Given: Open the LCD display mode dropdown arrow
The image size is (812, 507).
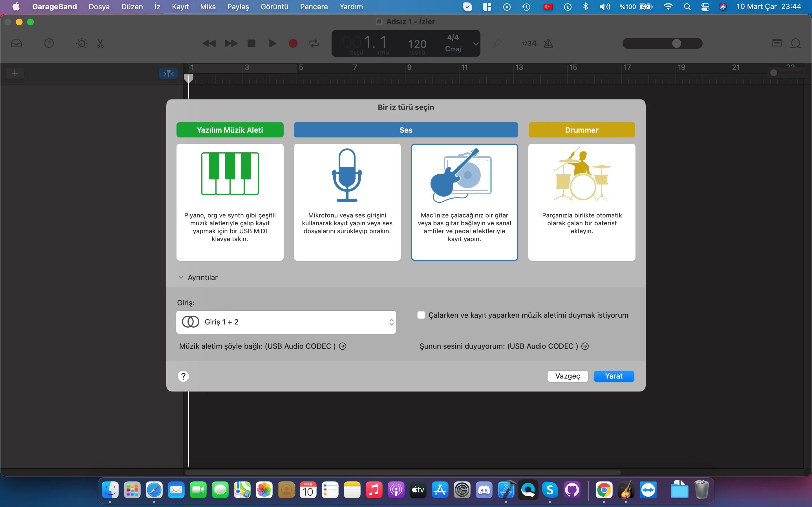Looking at the screenshot, I should [x=475, y=44].
